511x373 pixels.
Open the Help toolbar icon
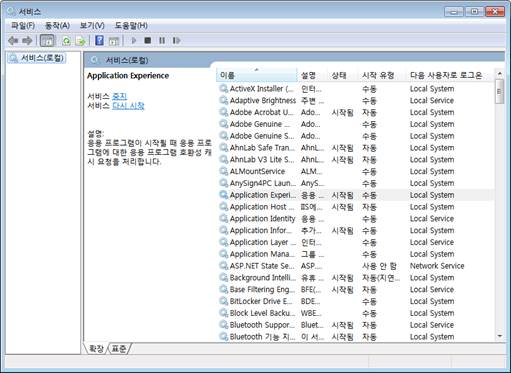(x=99, y=41)
